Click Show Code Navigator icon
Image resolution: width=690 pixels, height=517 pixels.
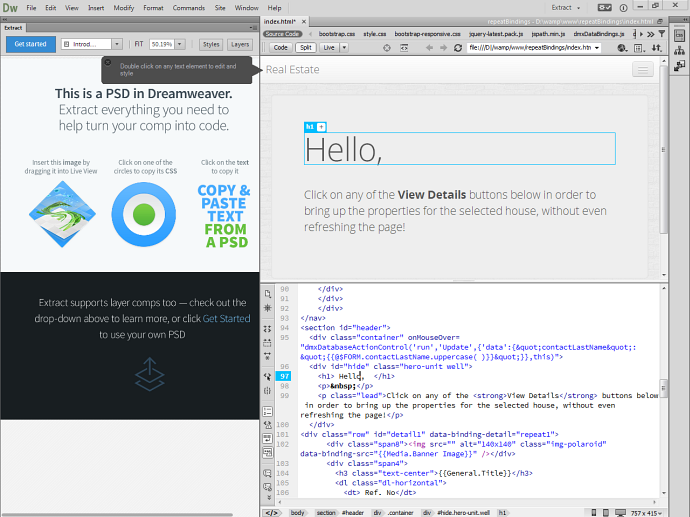click(268, 308)
